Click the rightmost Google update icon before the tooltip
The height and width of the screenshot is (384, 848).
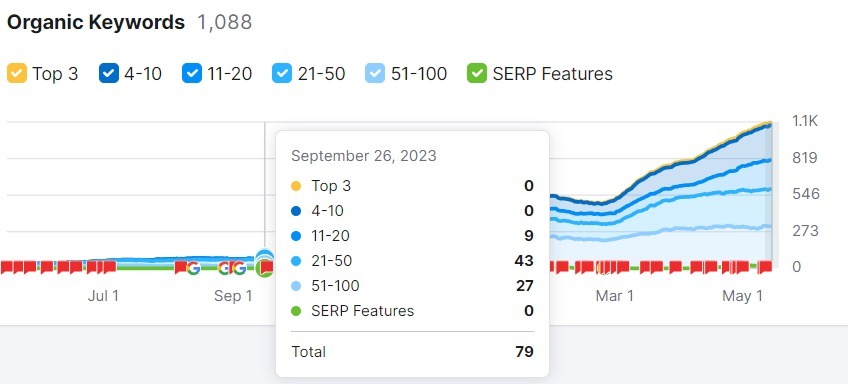coord(239,268)
